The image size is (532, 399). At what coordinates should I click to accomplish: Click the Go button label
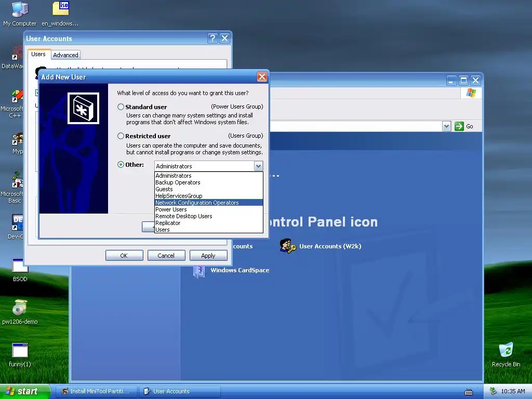(x=470, y=126)
